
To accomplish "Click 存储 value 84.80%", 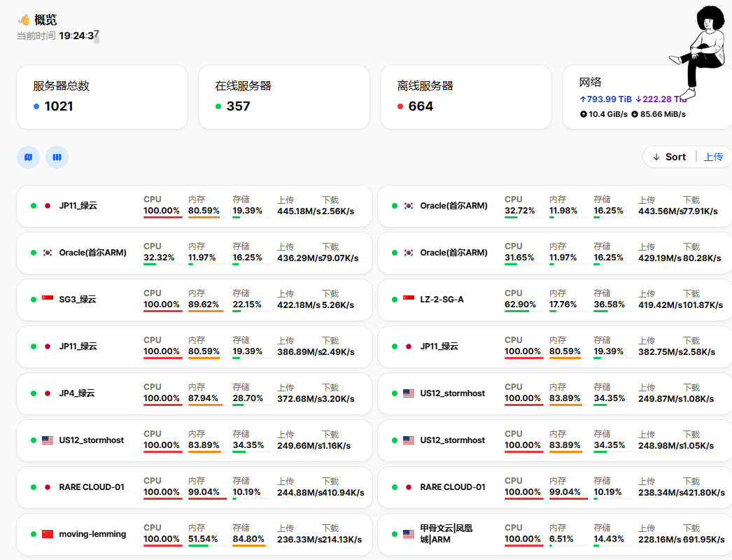I will click(248, 539).
